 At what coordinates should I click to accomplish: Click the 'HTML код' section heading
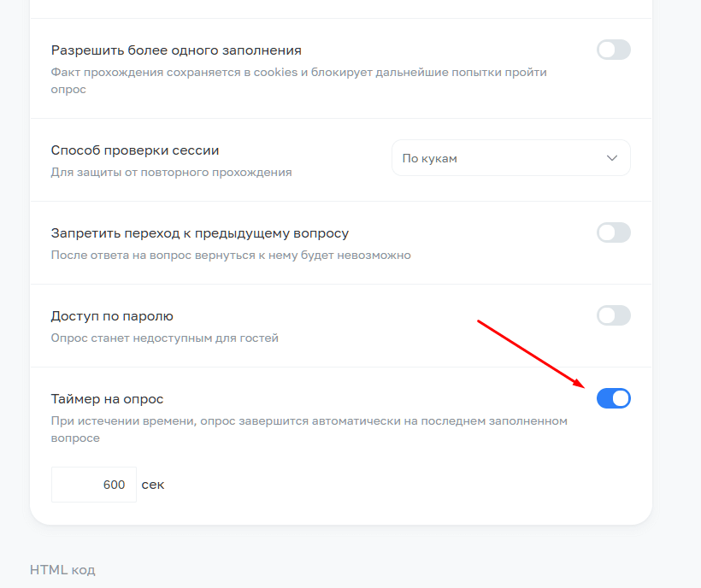62,570
